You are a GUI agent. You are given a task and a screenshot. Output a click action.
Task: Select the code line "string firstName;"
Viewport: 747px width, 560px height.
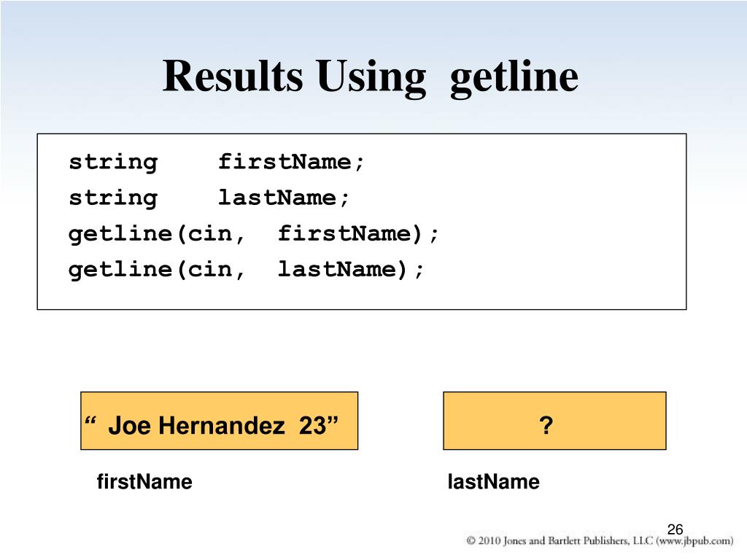[216, 163]
